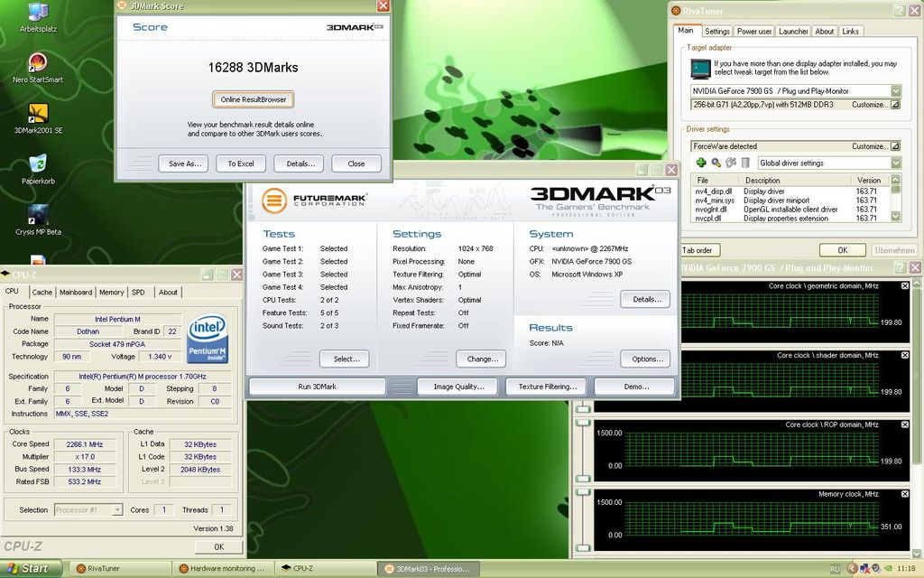Click the Run 3DMark button
This screenshot has width=924, height=578.
tap(317, 387)
